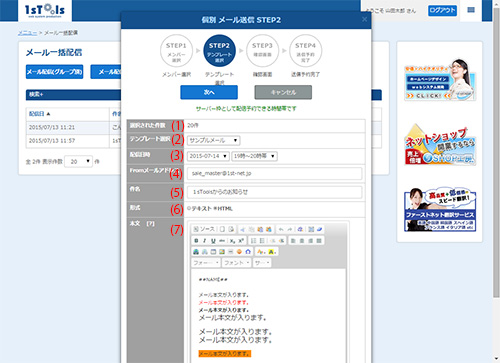Click the 件名 subject input field
The height and width of the screenshot is (363, 500).
tap(275, 192)
